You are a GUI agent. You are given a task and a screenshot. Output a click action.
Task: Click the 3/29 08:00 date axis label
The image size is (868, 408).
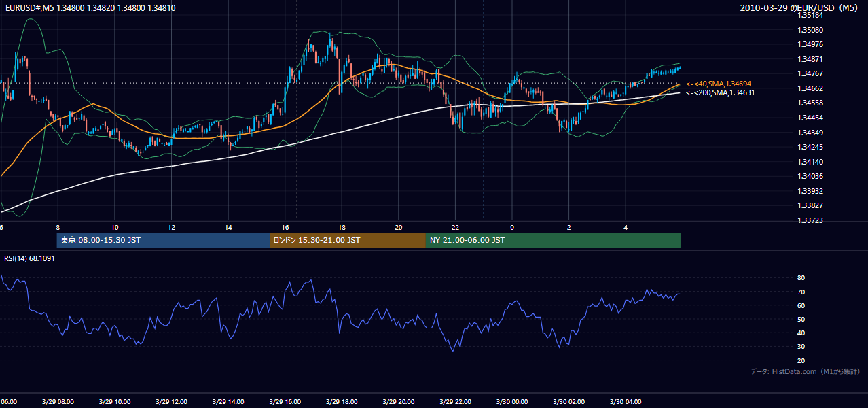click(58, 402)
